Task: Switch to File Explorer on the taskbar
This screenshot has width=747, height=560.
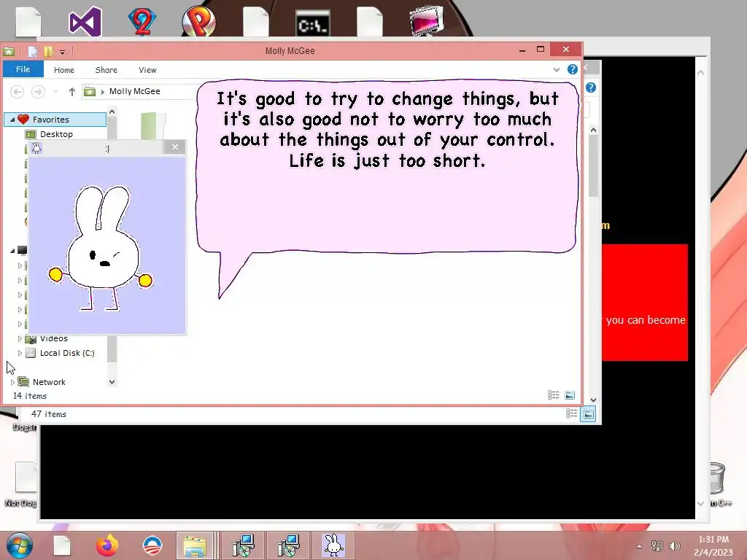Action: [194, 545]
